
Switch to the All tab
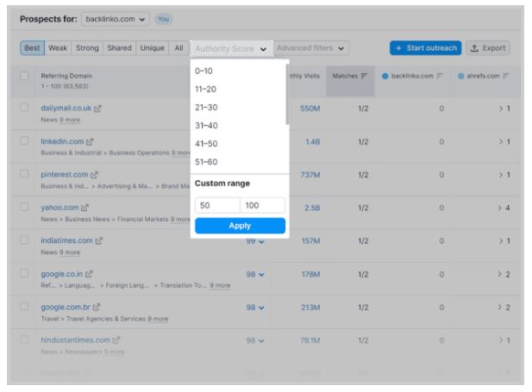[178, 48]
